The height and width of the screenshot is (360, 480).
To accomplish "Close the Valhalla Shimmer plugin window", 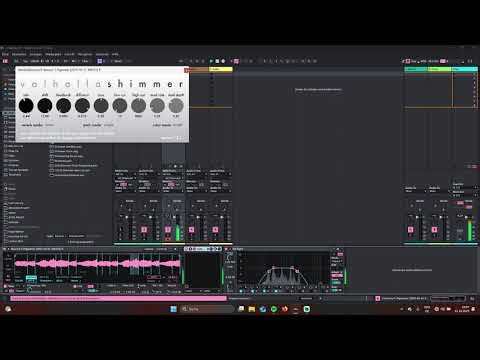I will pos(186,70).
